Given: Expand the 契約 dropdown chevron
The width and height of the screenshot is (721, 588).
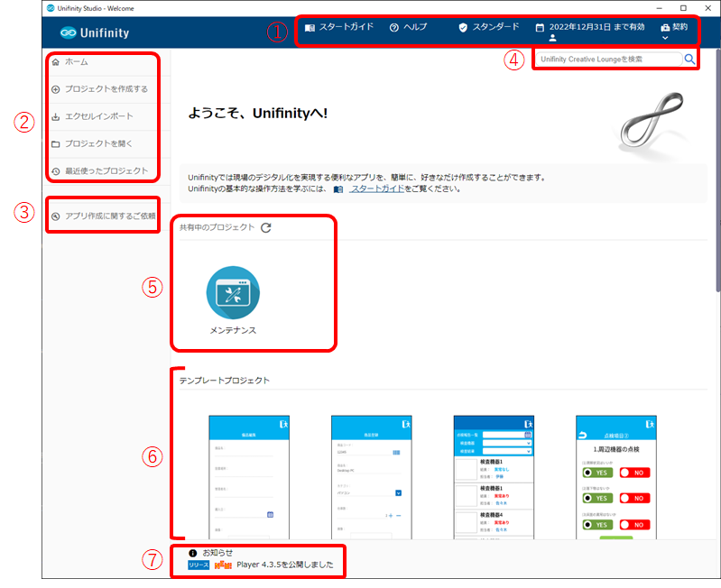Looking at the screenshot, I should (666, 39).
